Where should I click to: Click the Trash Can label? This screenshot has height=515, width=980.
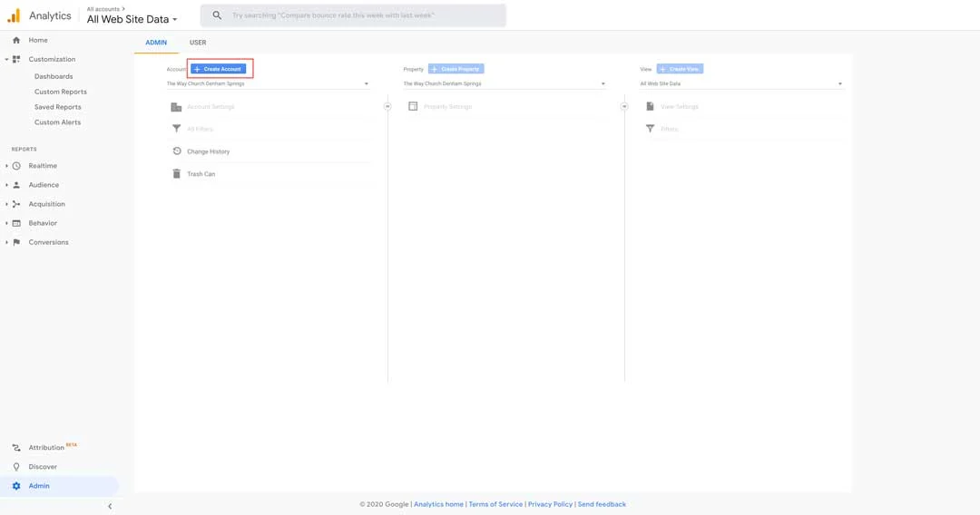[201, 174]
